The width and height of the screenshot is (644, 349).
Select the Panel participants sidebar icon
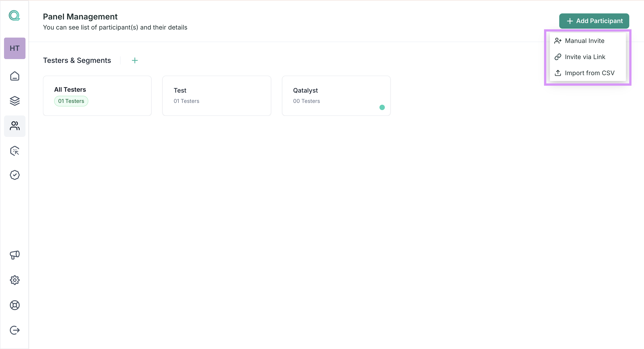[15, 126]
